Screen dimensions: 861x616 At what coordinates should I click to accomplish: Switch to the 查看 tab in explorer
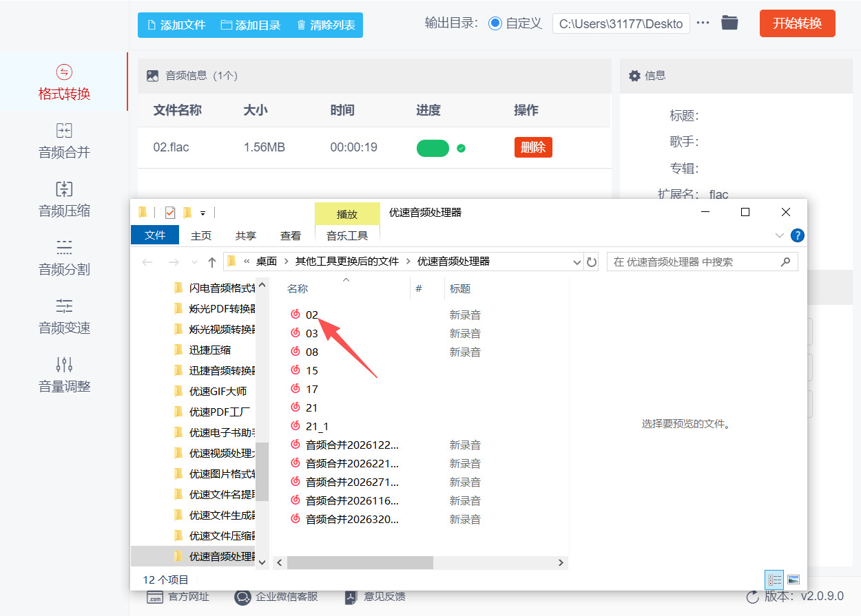click(290, 235)
